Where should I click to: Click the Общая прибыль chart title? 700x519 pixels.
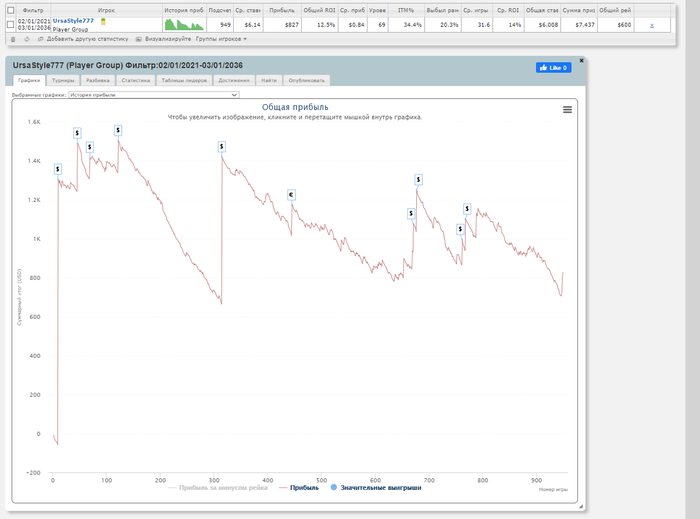(x=295, y=107)
